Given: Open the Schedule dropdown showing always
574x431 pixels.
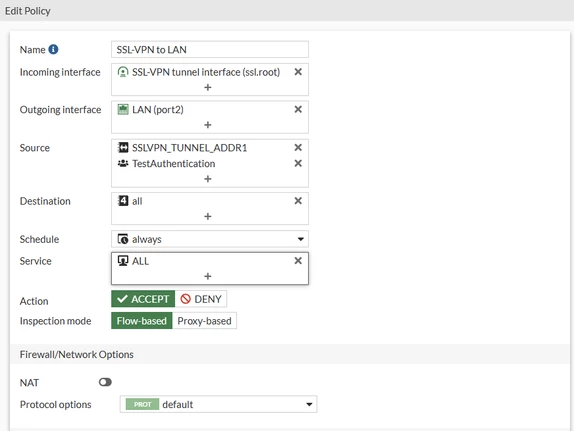Looking at the screenshot, I should coord(210,239).
